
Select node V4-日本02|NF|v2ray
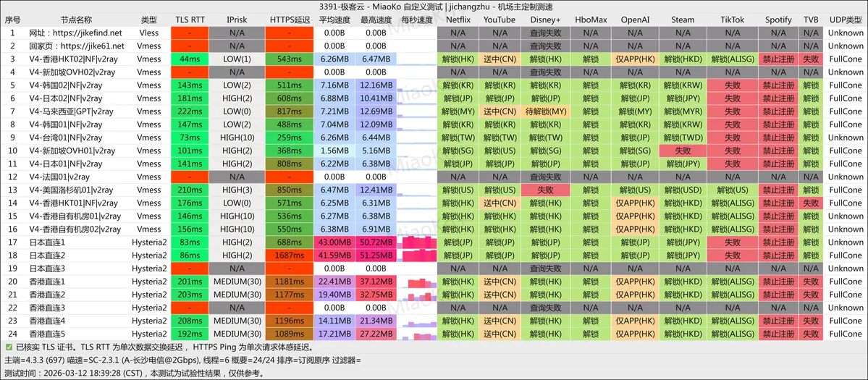point(66,98)
